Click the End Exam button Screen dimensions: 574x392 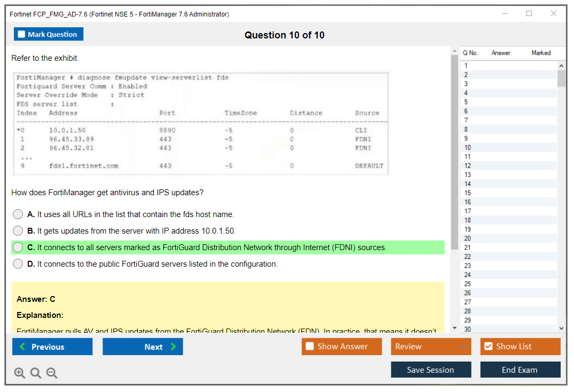click(520, 369)
